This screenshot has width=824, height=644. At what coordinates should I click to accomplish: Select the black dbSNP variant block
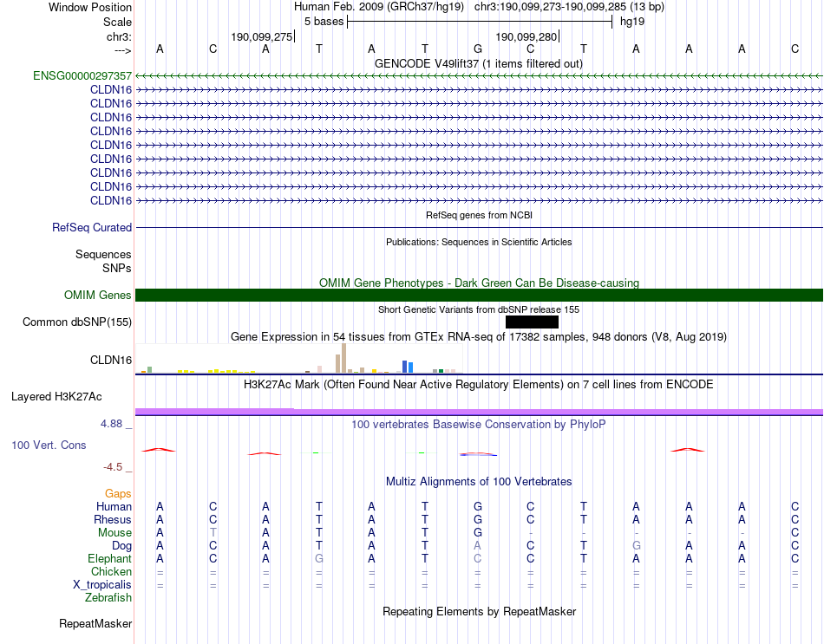(x=532, y=322)
